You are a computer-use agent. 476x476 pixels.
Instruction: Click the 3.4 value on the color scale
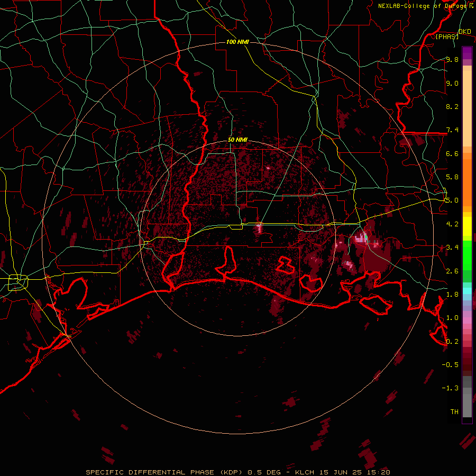(x=452, y=248)
